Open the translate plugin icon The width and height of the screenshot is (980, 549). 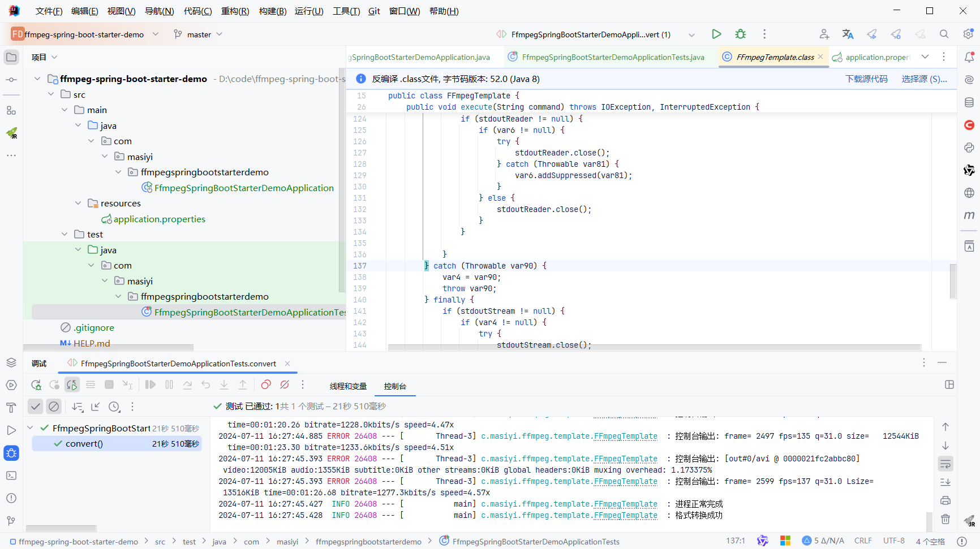pyautogui.click(x=848, y=34)
